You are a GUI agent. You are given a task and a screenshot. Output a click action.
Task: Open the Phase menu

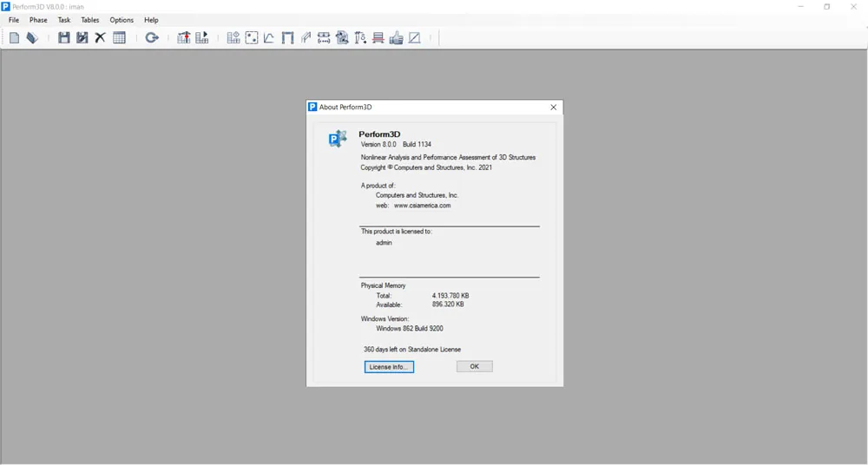pos(38,20)
